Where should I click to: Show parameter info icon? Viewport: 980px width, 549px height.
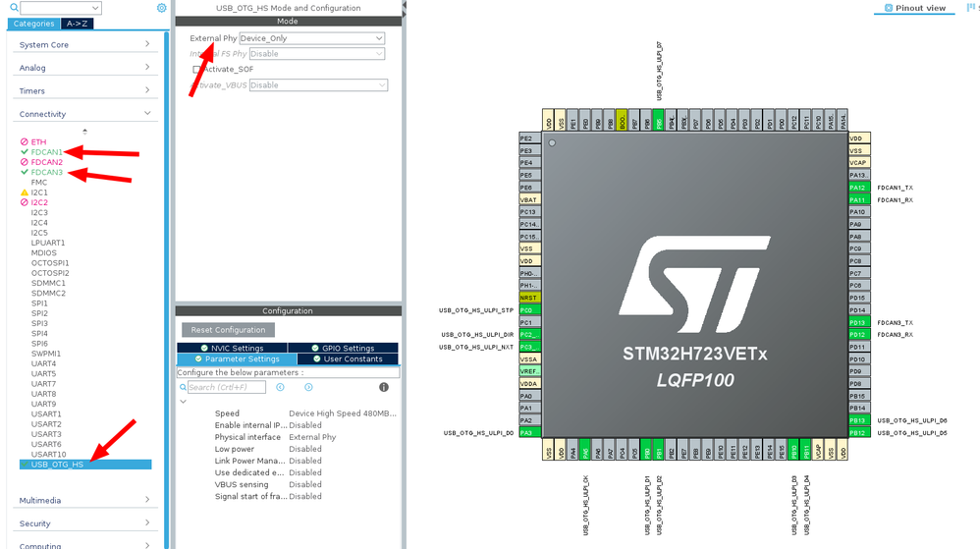[384, 387]
